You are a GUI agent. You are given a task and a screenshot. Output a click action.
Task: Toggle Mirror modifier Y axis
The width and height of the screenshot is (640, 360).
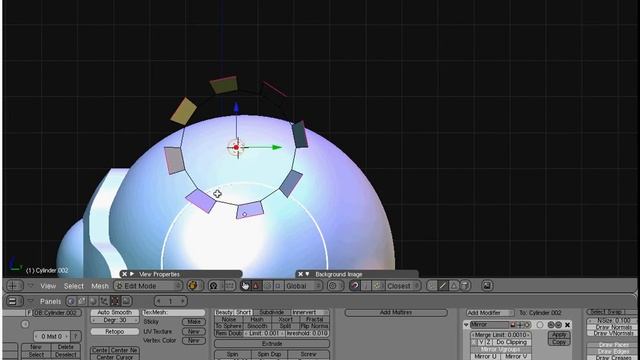click(x=481, y=342)
